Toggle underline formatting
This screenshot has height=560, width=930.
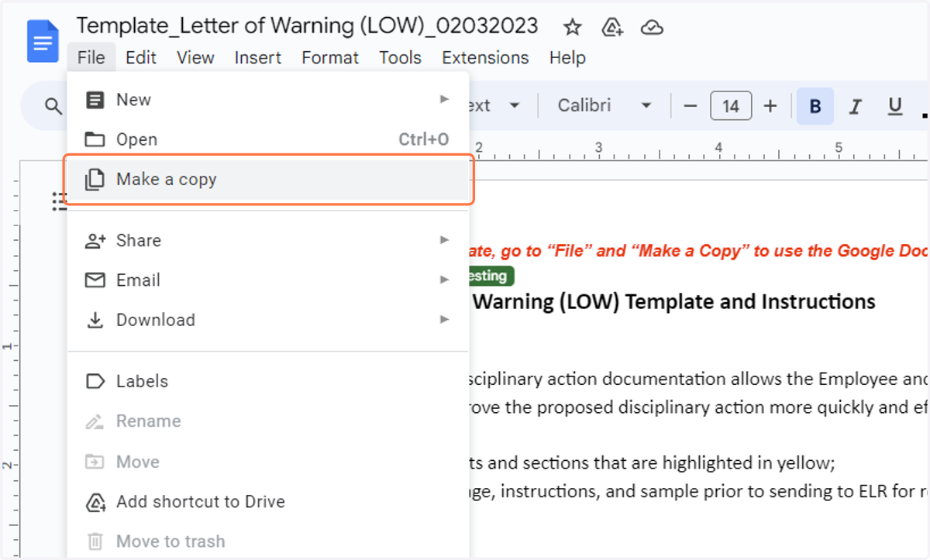tap(895, 106)
